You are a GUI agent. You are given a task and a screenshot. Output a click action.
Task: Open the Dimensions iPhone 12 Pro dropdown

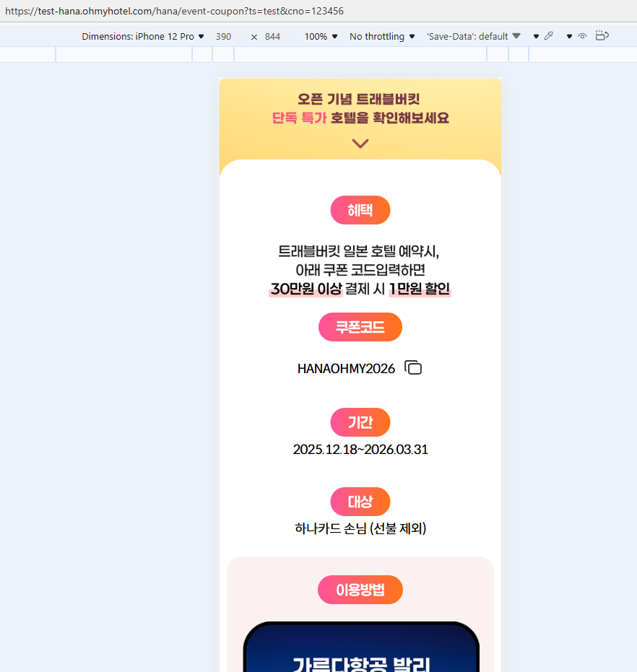143,36
